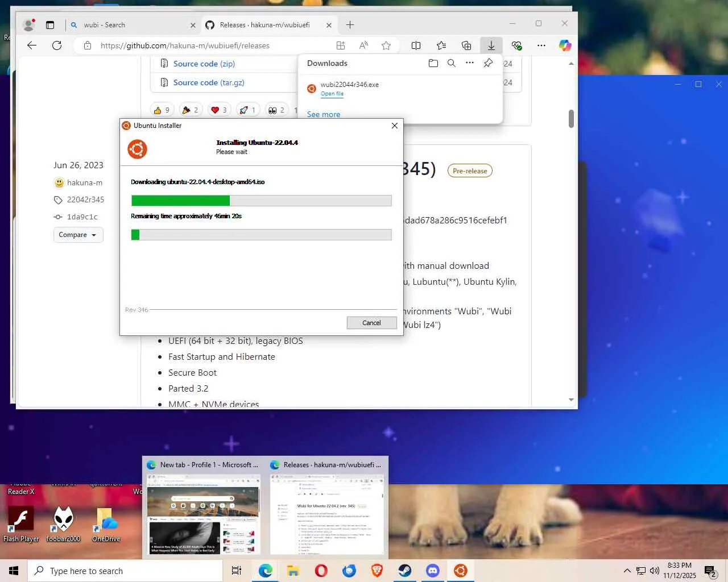Screen dimensions: 728x582
Task: Start Read aloud in Edge
Action: pyautogui.click(x=363, y=45)
